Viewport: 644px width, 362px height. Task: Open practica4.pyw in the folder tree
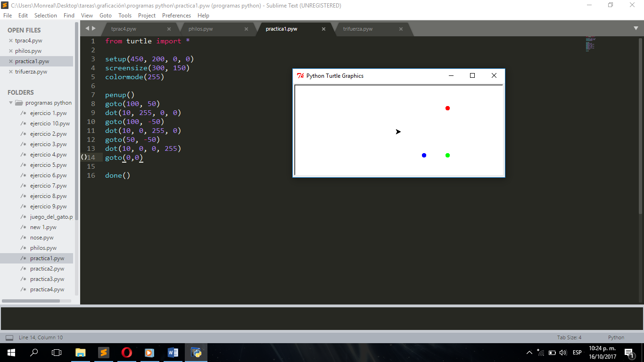(x=47, y=289)
